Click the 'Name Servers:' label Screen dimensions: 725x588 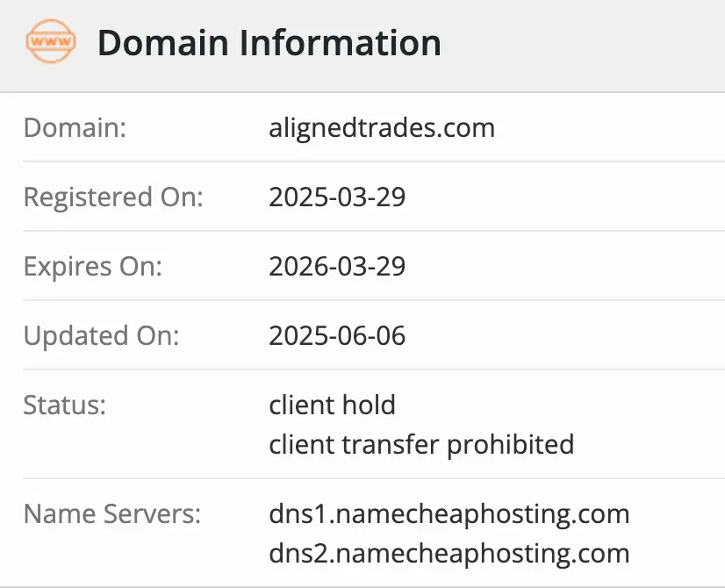[x=112, y=513]
